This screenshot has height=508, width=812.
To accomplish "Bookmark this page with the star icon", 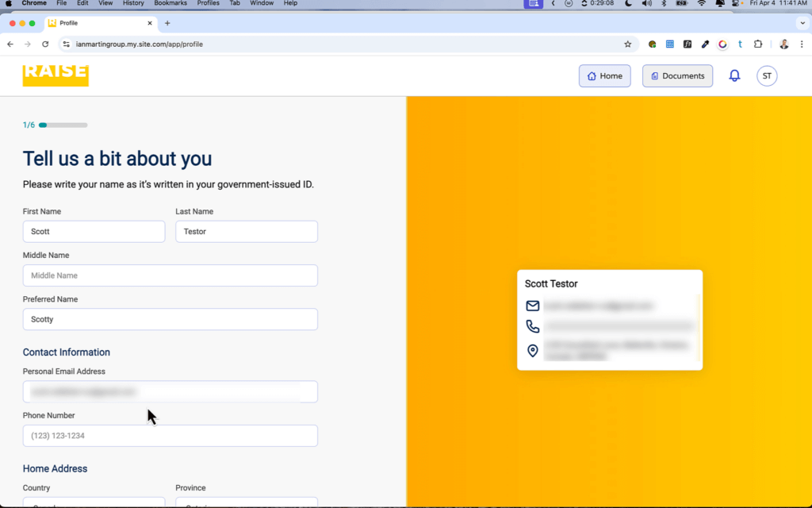I will point(628,44).
